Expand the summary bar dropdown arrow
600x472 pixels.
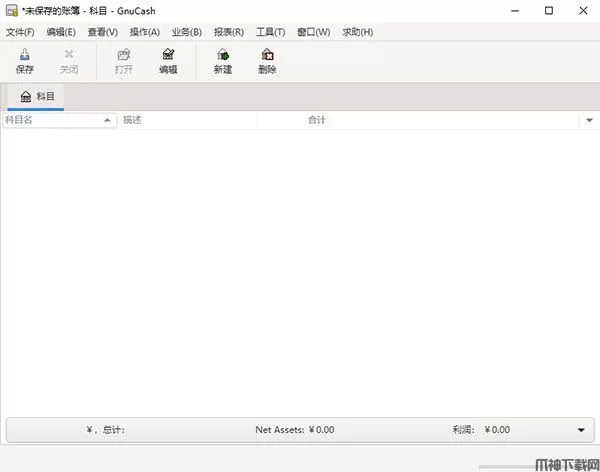click(x=581, y=430)
